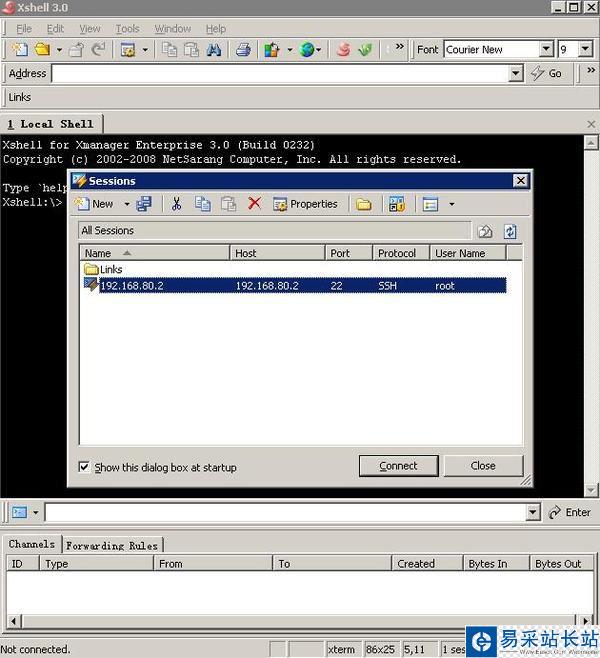Click the compose bar terminal icon

coord(19,512)
